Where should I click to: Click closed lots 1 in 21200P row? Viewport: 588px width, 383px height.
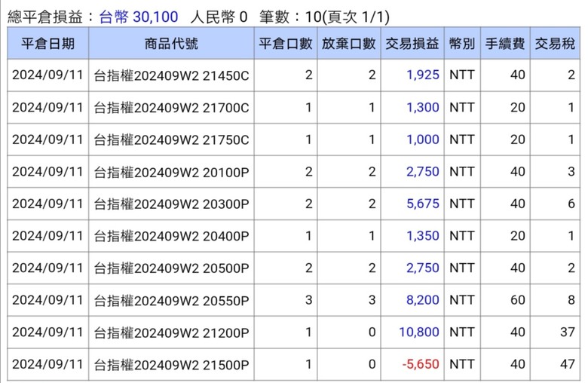[x=308, y=332]
